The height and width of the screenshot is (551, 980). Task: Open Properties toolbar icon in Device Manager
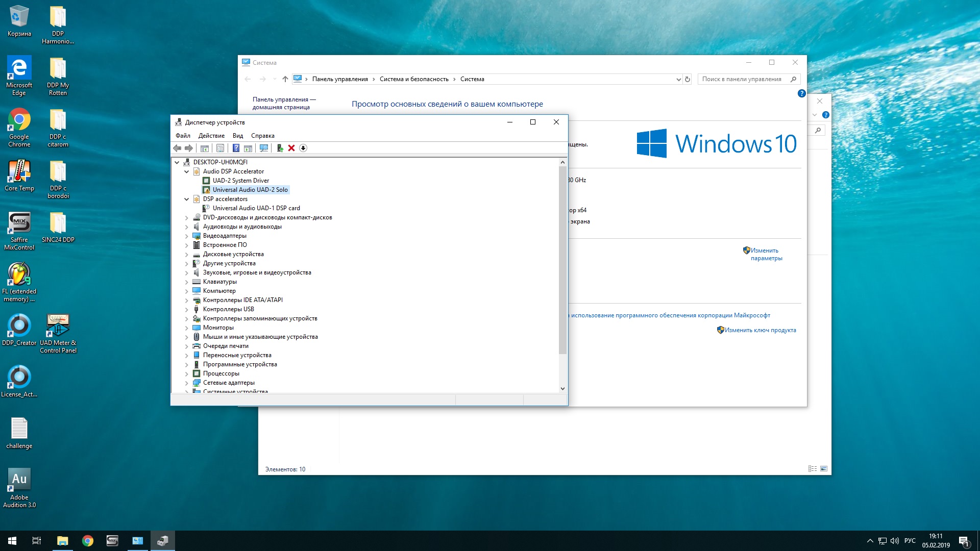(x=220, y=148)
